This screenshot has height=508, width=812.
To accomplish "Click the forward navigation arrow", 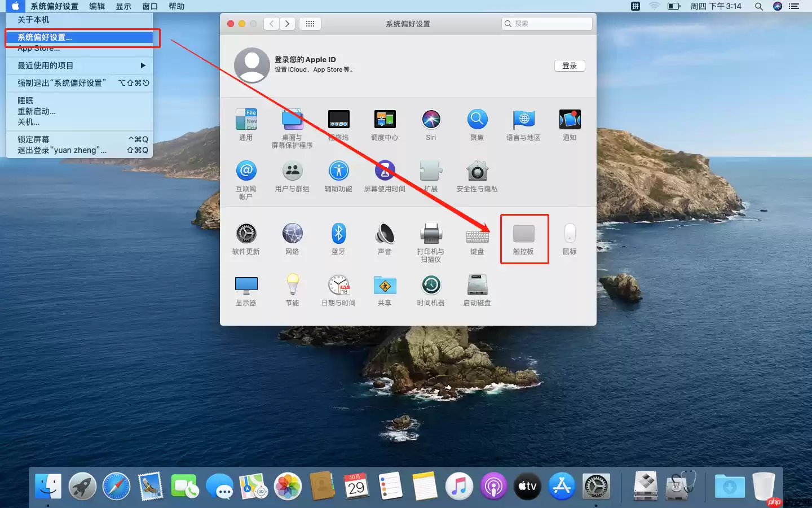I will tap(288, 24).
